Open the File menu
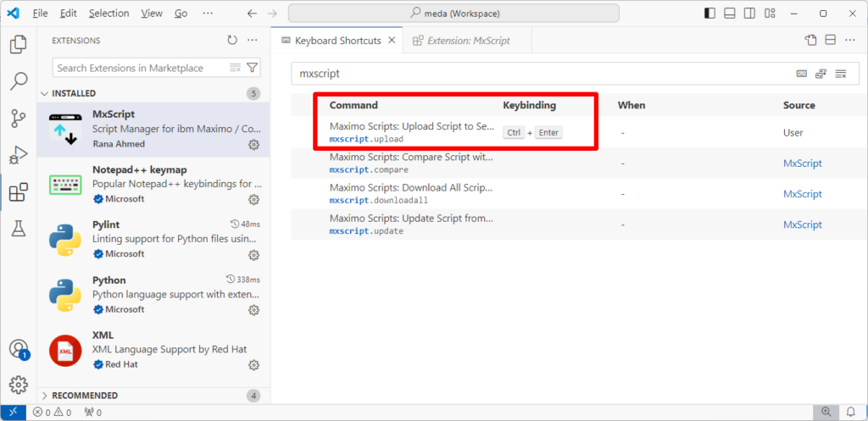The image size is (868, 421). click(x=41, y=14)
